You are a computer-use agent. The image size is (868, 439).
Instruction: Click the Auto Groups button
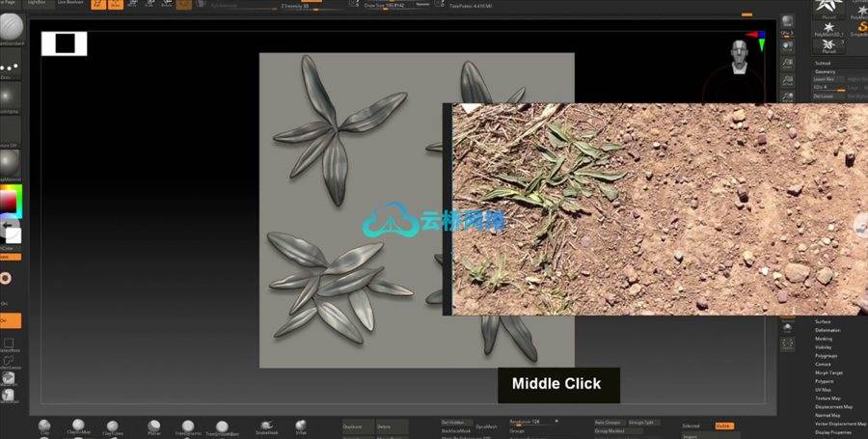pos(608,423)
